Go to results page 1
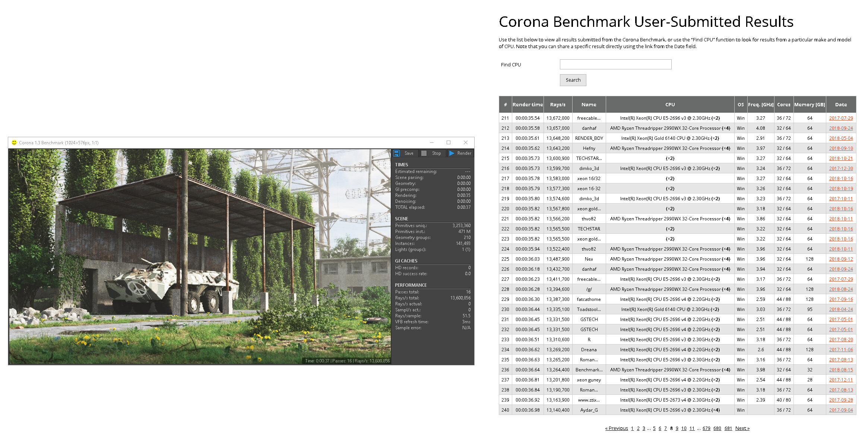This screenshot has height=434, width=868. [x=632, y=428]
